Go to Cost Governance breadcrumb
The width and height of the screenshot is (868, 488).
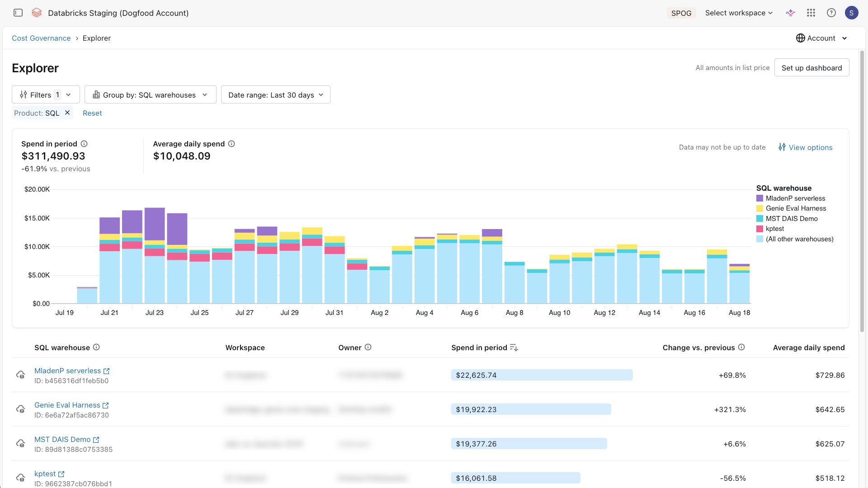41,38
